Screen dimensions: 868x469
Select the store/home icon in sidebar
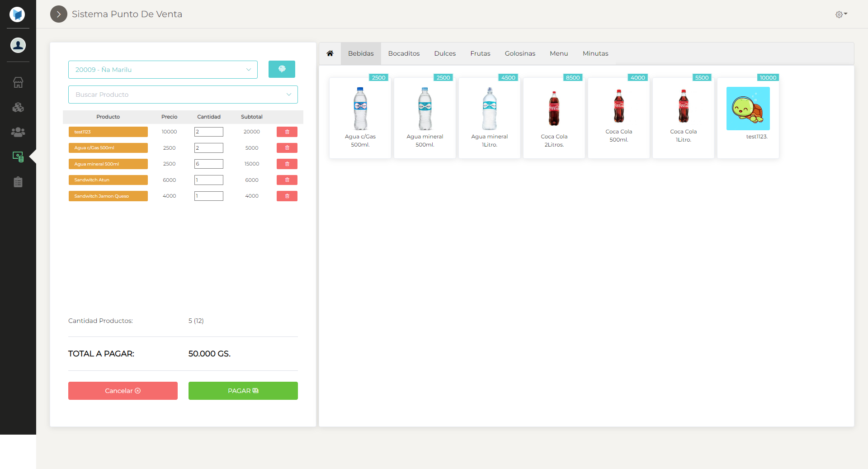point(18,83)
